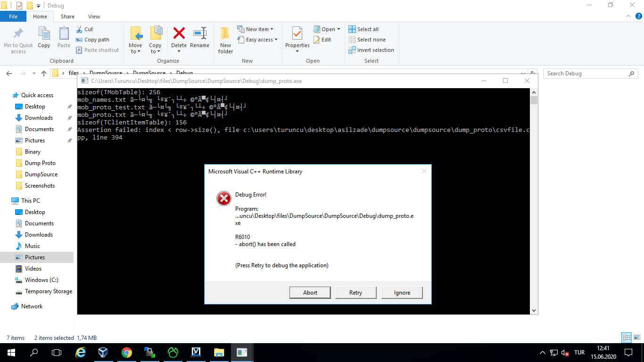Click the TUR language indicator

[579, 353]
